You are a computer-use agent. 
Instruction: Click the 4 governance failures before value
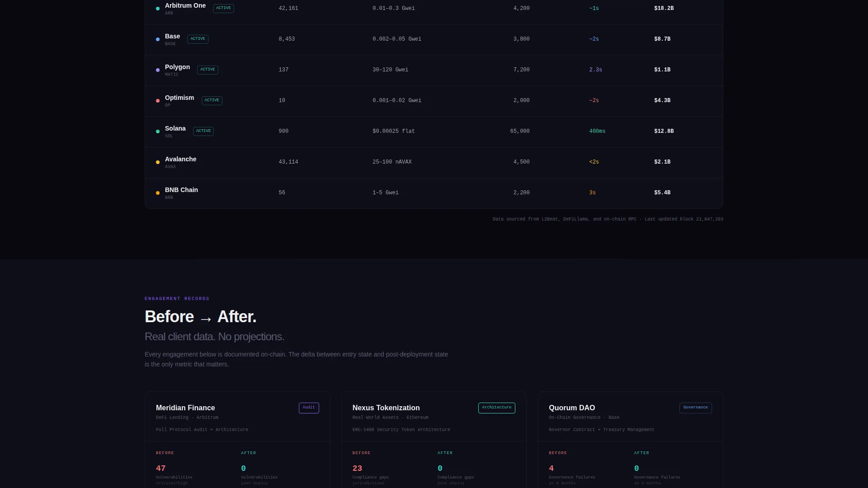click(x=551, y=469)
